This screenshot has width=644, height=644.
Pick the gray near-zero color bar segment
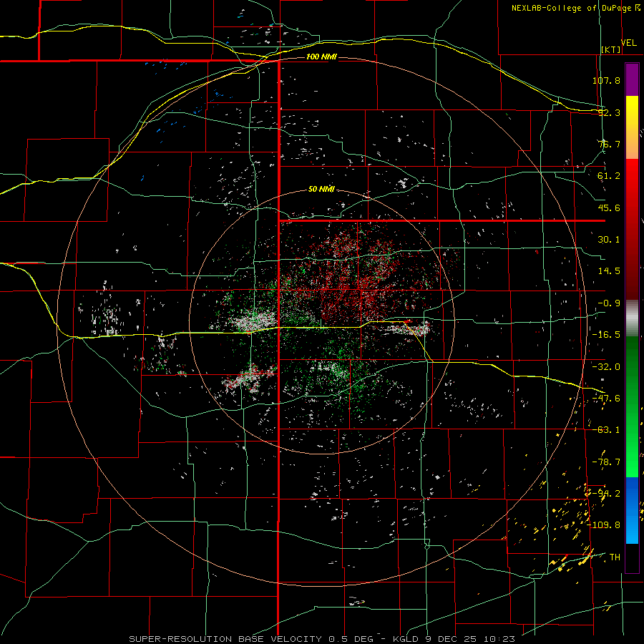coord(632,318)
